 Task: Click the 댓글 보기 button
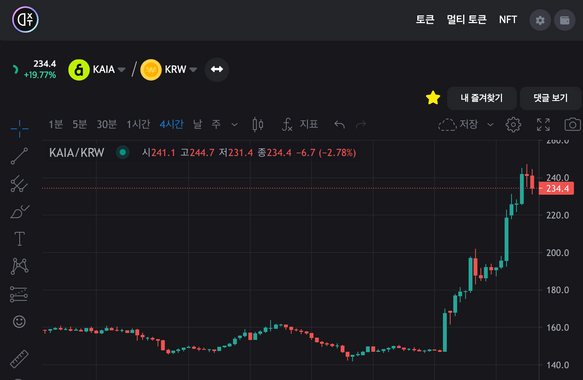click(551, 98)
